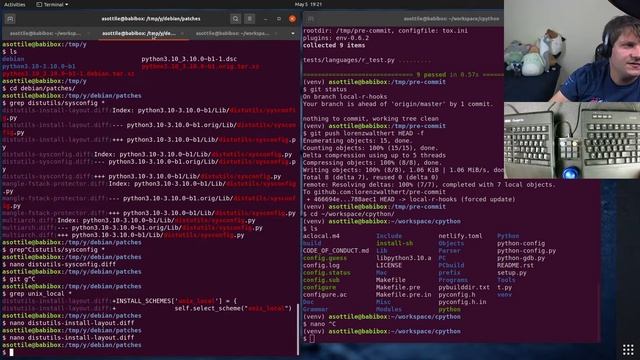Maximize the left terminal window
This screenshot has height=360, width=640.
[279, 19]
